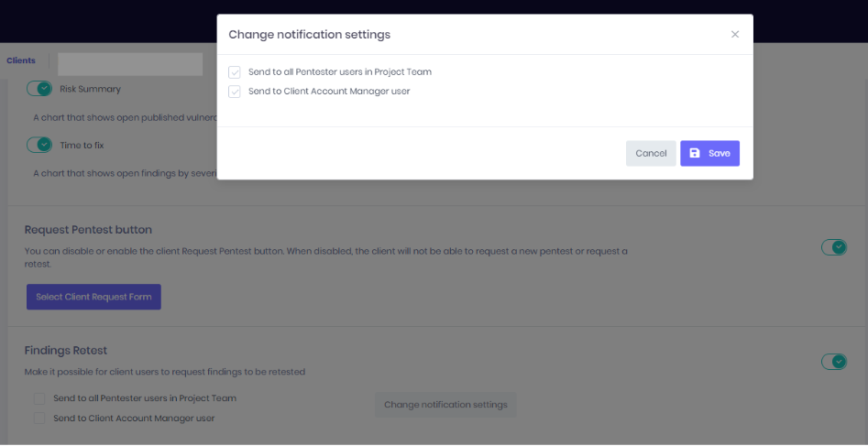This screenshot has width=868, height=446.
Task: Click the 'Findings Retest' section heading
Action: (x=66, y=351)
